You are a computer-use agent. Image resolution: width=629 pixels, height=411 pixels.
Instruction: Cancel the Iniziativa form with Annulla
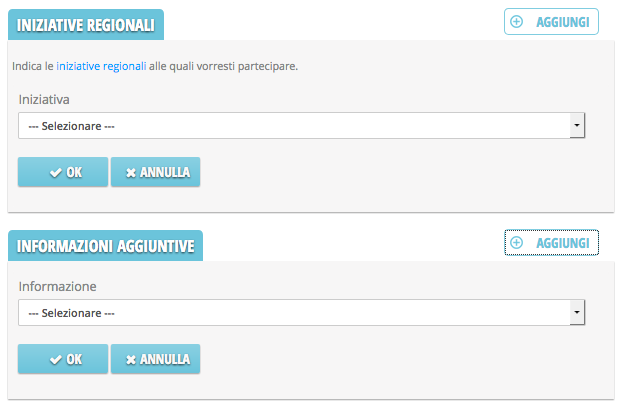click(156, 172)
